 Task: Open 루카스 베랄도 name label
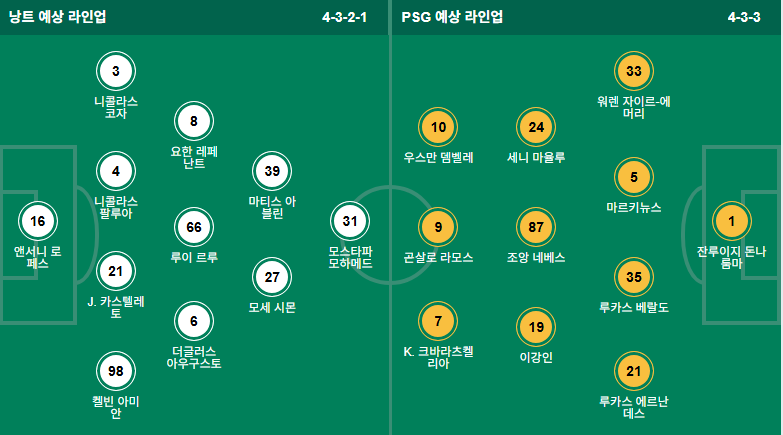pos(634,307)
